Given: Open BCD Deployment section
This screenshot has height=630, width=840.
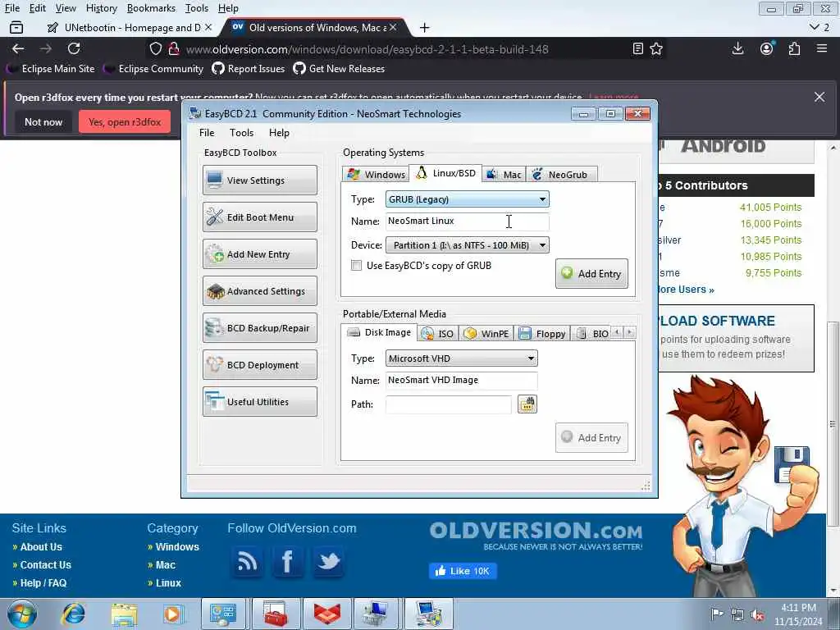Looking at the screenshot, I should pyautogui.click(x=260, y=365).
